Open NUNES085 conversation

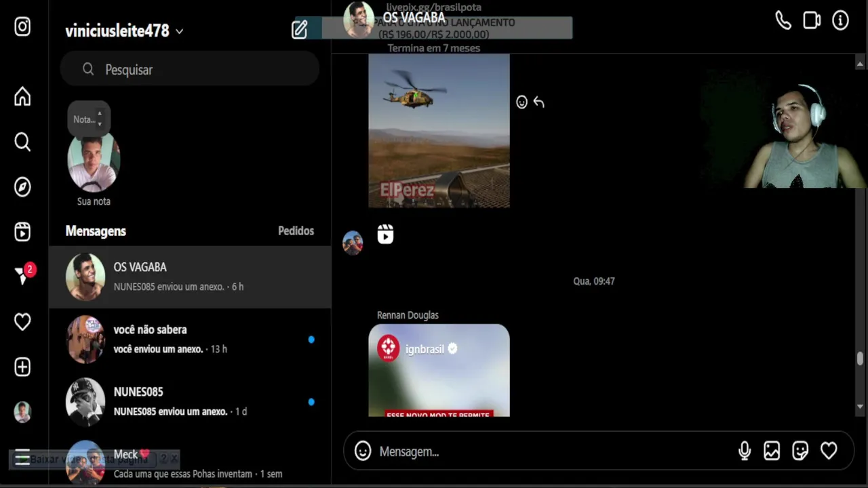(x=190, y=401)
